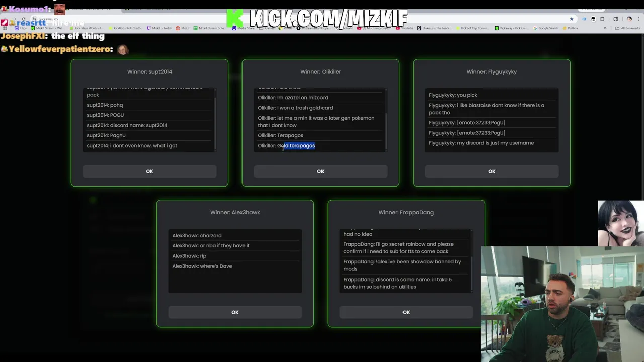Viewport: 644px width, 362px height.
Task: Click scrollbar in supt2014 message list
Action: 215,123
